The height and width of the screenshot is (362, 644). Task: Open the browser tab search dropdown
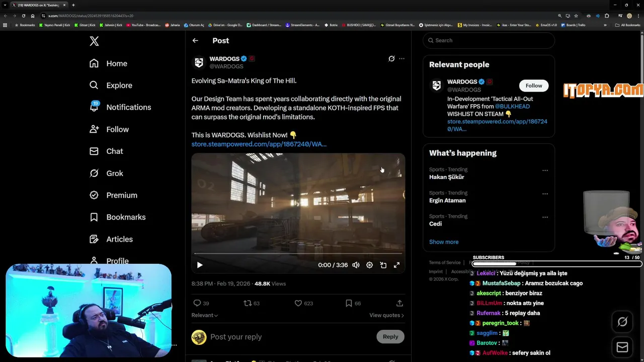point(5,5)
